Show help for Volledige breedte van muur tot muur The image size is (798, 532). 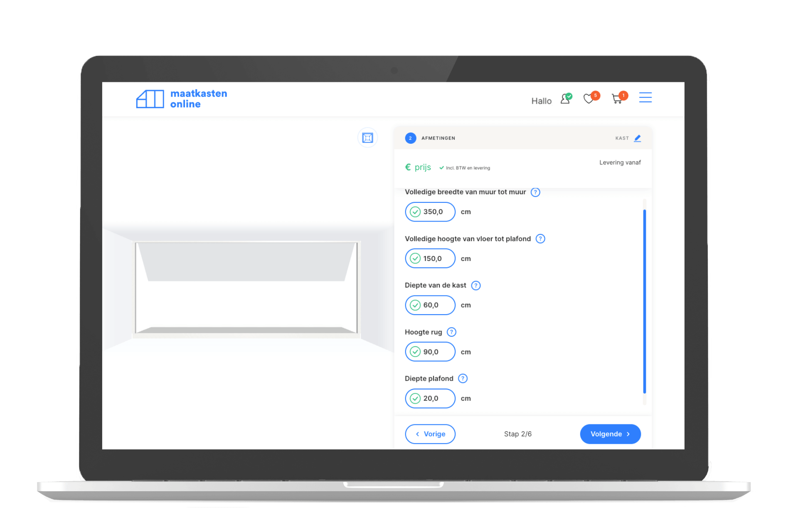point(535,192)
